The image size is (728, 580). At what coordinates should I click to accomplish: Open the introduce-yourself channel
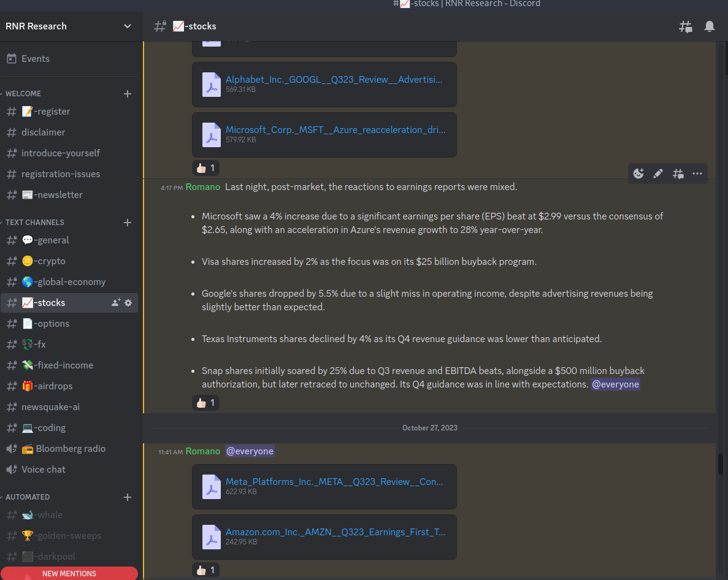(x=69, y=153)
